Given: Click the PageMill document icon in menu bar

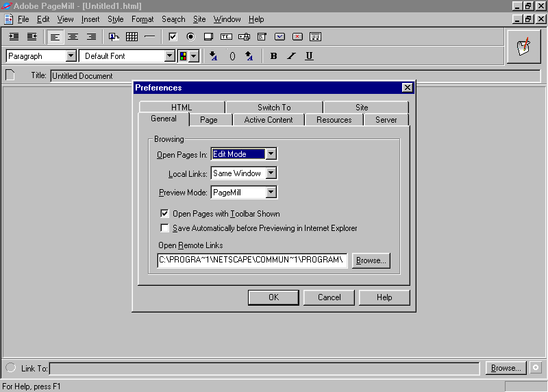Looking at the screenshot, I should pos(9,19).
